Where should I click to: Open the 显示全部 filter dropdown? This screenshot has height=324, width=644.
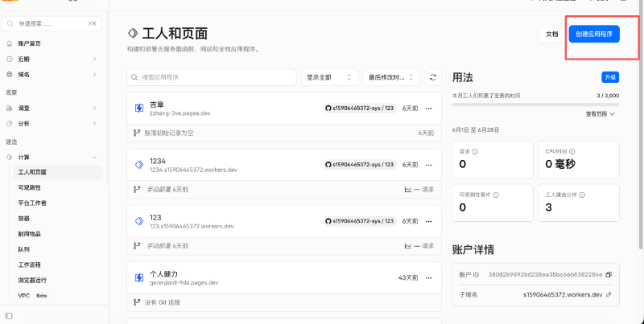(329, 77)
